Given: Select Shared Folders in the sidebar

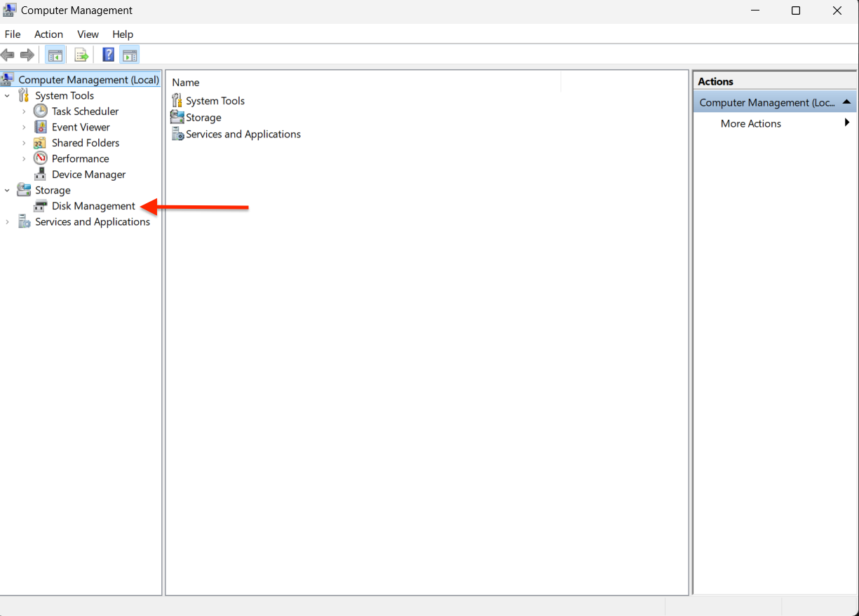Looking at the screenshot, I should [x=84, y=142].
